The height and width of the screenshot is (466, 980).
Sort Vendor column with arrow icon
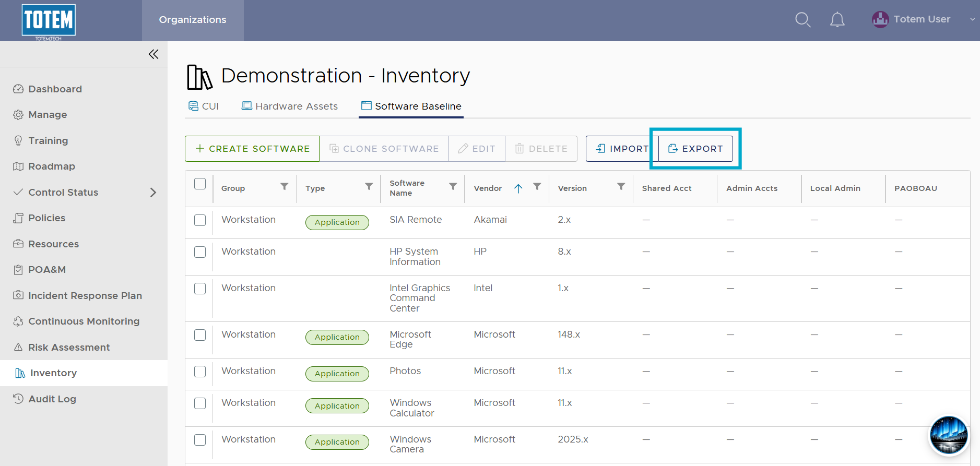pos(518,188)
